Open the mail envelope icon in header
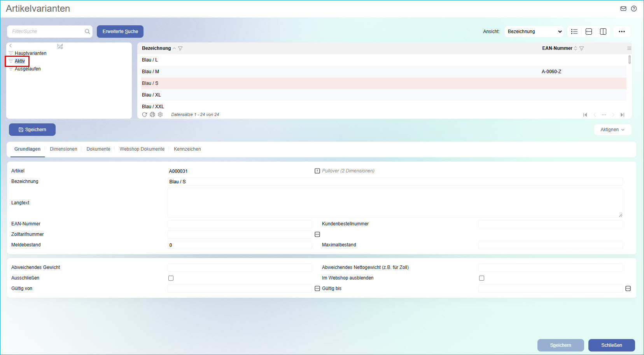The height and width of the screenshot is (355, 644). pos(623,9)
